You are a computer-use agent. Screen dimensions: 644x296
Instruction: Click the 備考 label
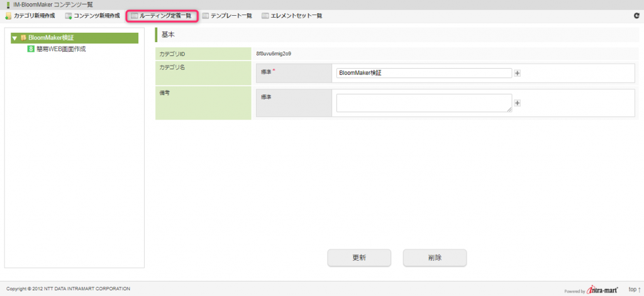click(165, 93)
